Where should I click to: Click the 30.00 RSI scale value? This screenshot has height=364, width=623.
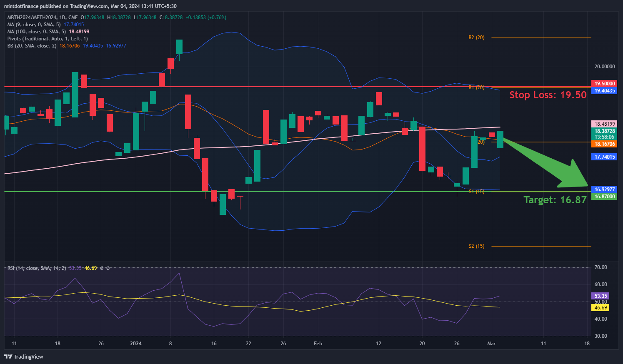tap(600, 336)
